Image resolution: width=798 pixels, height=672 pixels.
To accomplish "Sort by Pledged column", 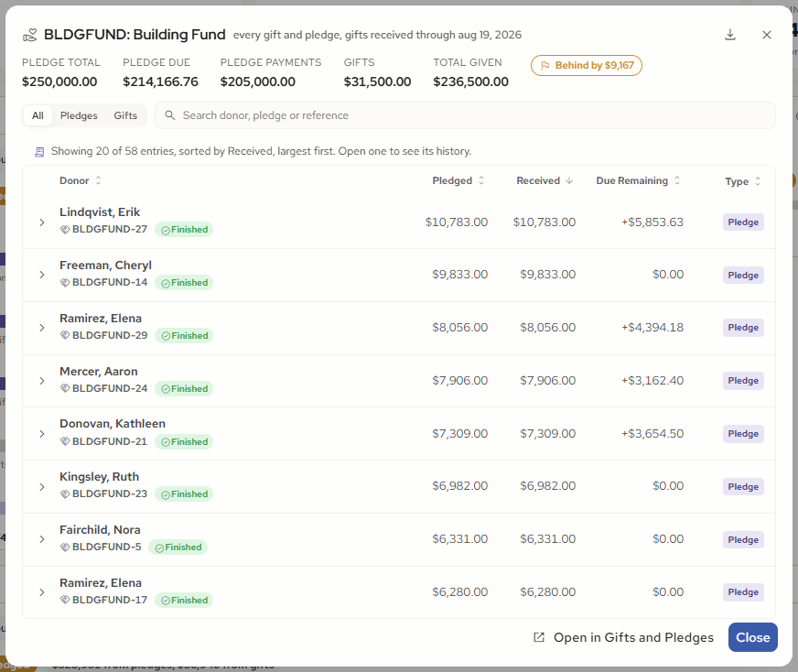I will coord(458,180).
